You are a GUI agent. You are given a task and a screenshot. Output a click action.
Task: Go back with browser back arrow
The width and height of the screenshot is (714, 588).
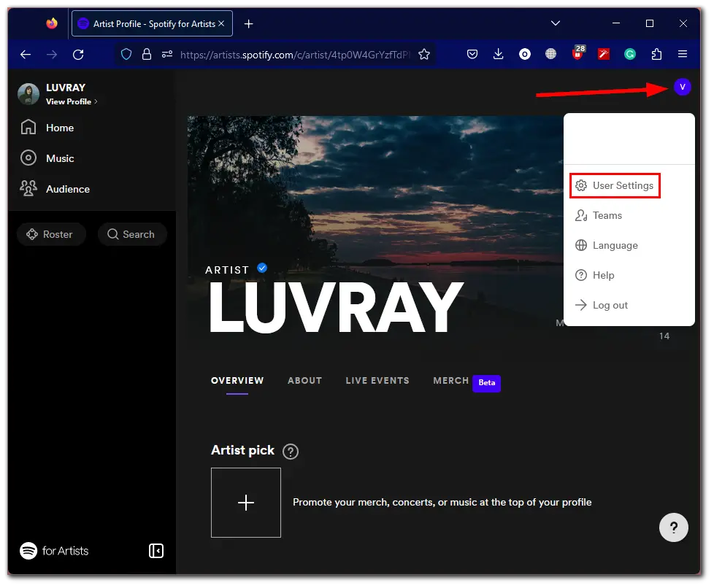(x=26, y=55)
